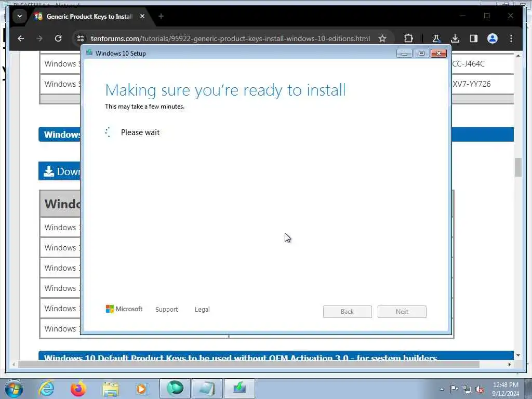Open muted volume tray icon
The width and height of the screenshot is (532, 399).
pyautogui.click(x=480, y=389)
